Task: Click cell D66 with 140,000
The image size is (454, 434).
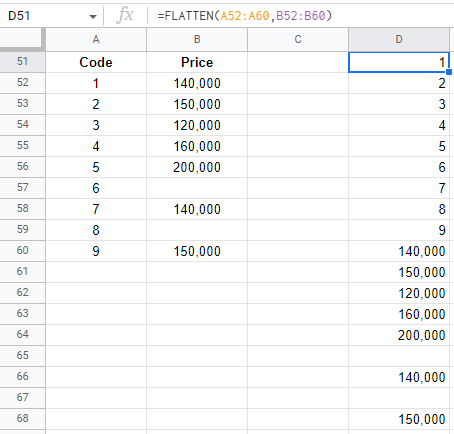Action: pyautogui.click(x=399, y=377)
